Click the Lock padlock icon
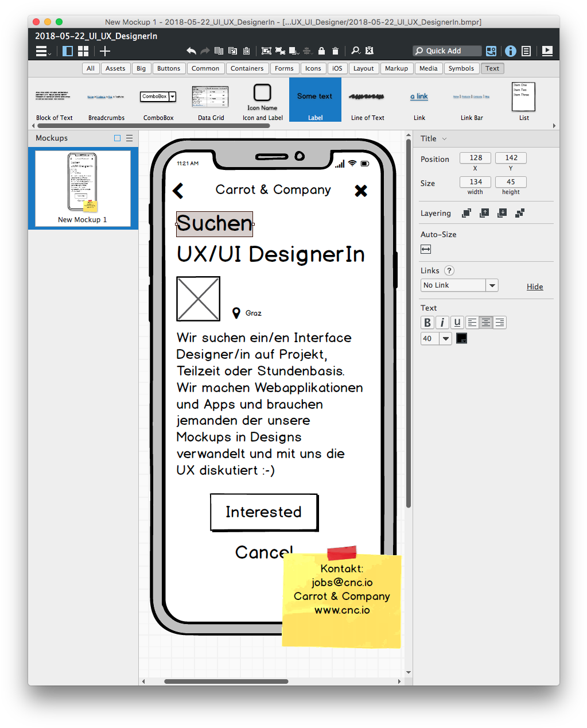 click(x=321, y=51)
